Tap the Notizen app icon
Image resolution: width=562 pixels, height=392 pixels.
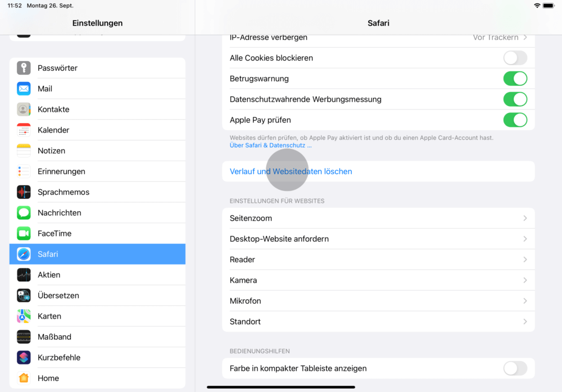[x=24, y=151]
